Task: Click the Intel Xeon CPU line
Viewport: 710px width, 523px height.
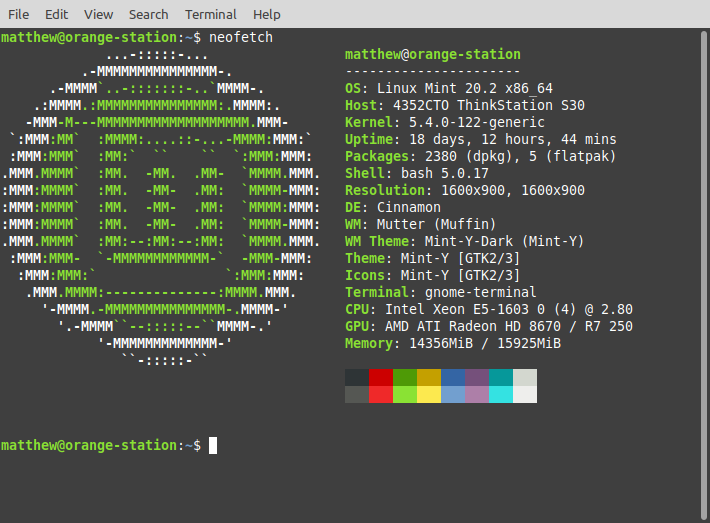Action: [488, 309]
